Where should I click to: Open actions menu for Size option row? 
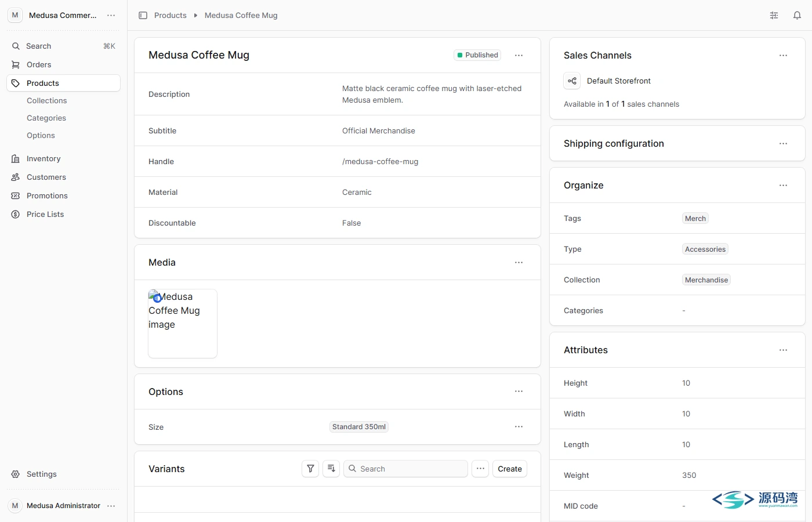[x=519, y=427]
